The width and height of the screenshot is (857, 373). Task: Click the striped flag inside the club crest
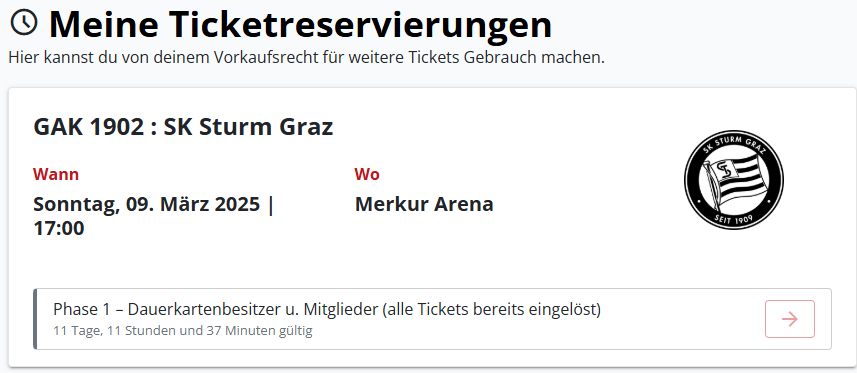coord(732,182)
